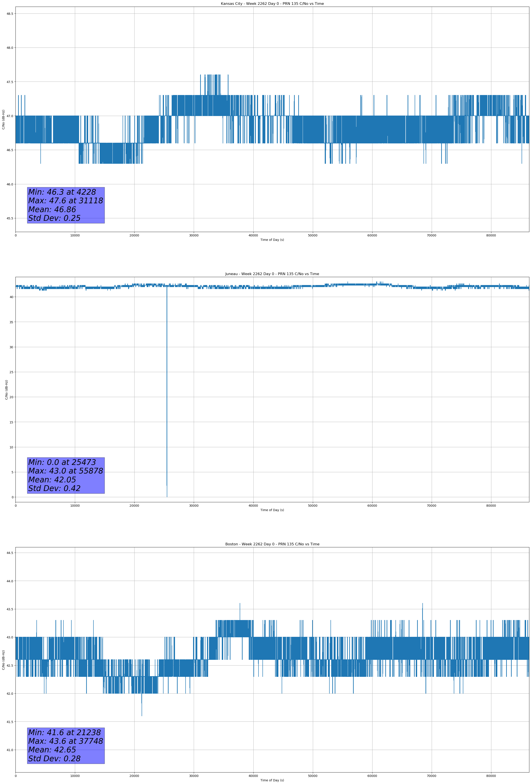This screenshot has height=784, width=532.
Task: Click the Boston 'Time of Day (s)' axis label
Action: pos(272,780)
